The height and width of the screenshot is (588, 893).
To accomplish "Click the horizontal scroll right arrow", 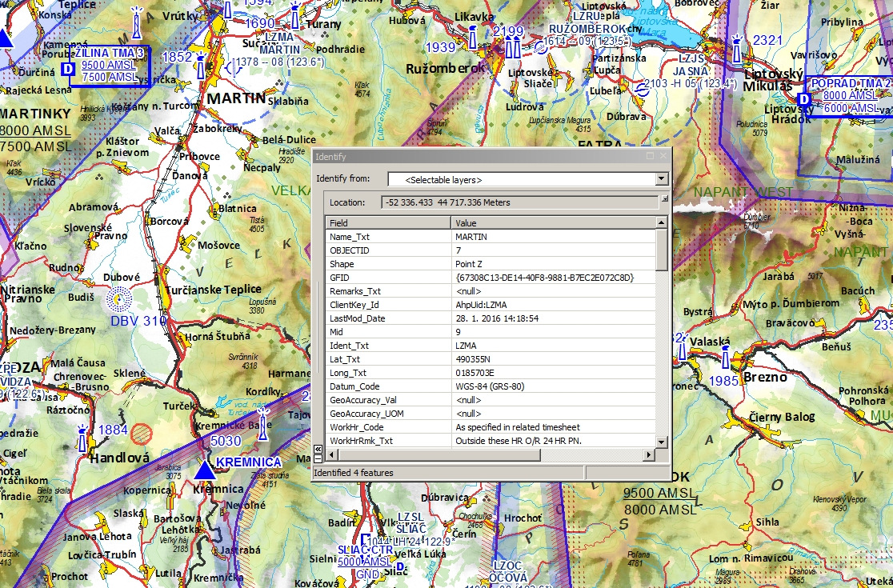I will click(649, 454).
